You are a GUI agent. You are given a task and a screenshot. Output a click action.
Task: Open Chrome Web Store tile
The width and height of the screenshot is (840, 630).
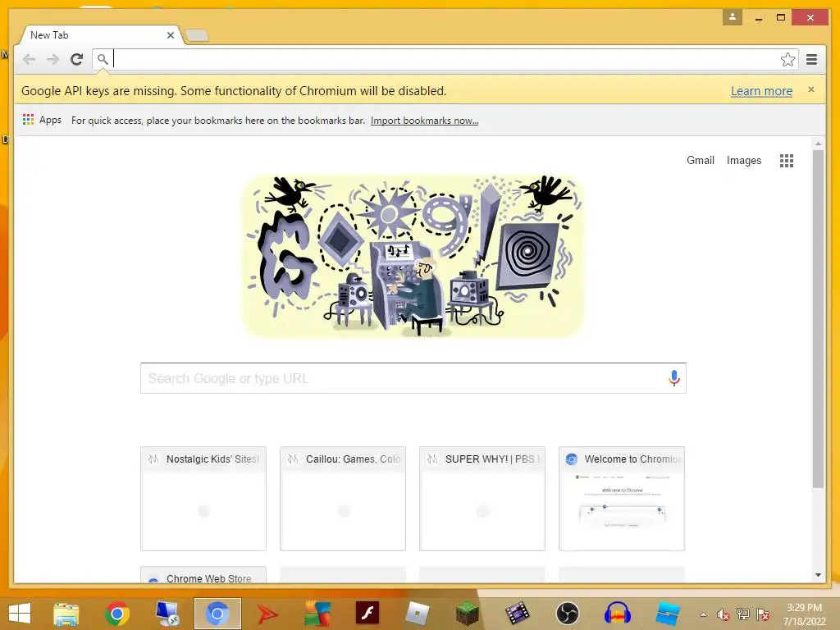(203, 575)
